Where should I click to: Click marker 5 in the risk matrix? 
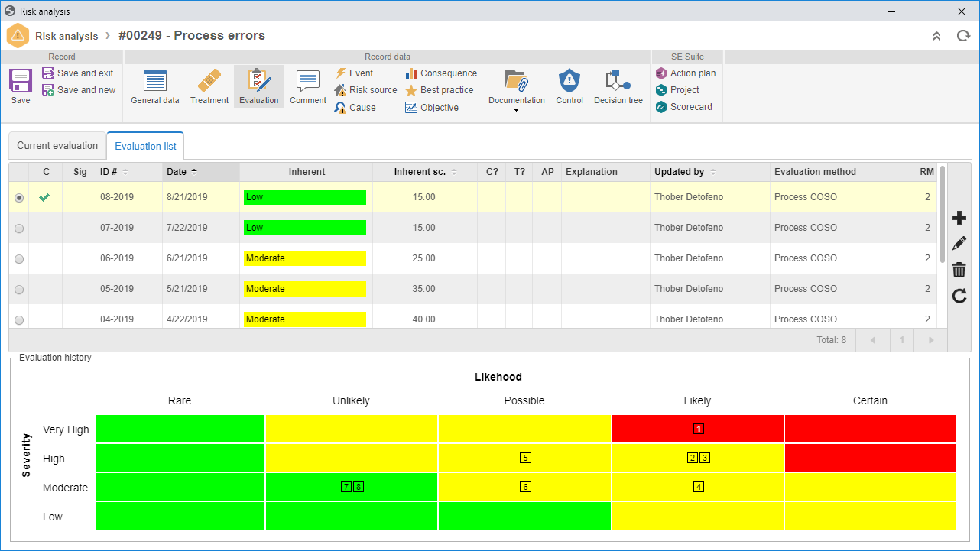[x=525, y=458]
